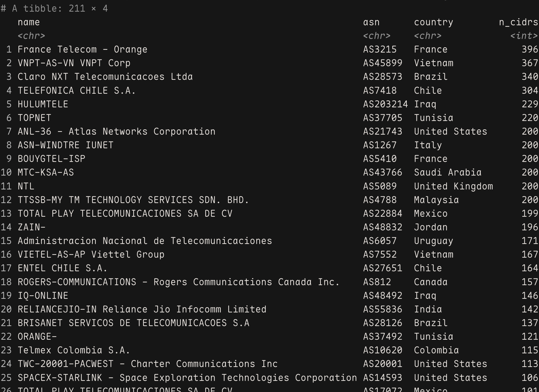Click 'RELIANCEJIO-IN Reliance Jio Infocomm Limited'
539x392 pixels.
[x=142, y=309]
